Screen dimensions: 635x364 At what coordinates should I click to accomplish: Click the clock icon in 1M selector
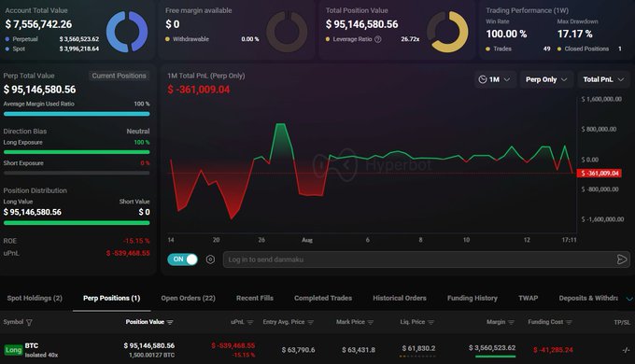tap(483, 79)
